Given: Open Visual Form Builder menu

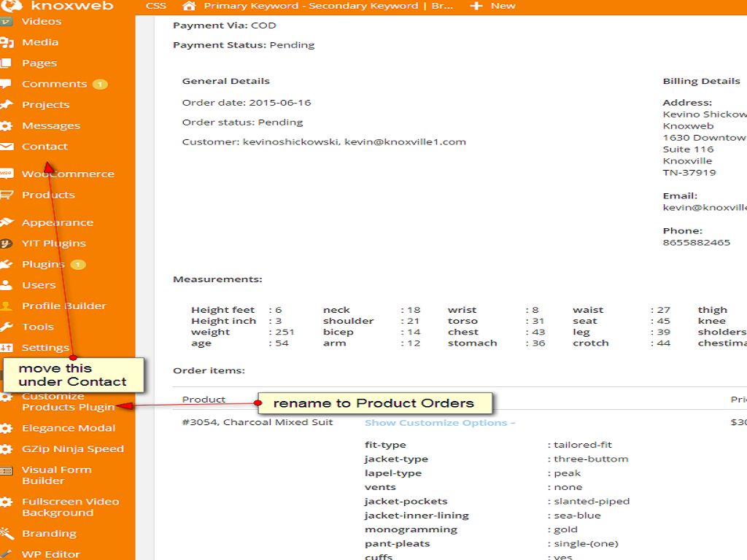Looking at the screenshot, I should (57, 475).
